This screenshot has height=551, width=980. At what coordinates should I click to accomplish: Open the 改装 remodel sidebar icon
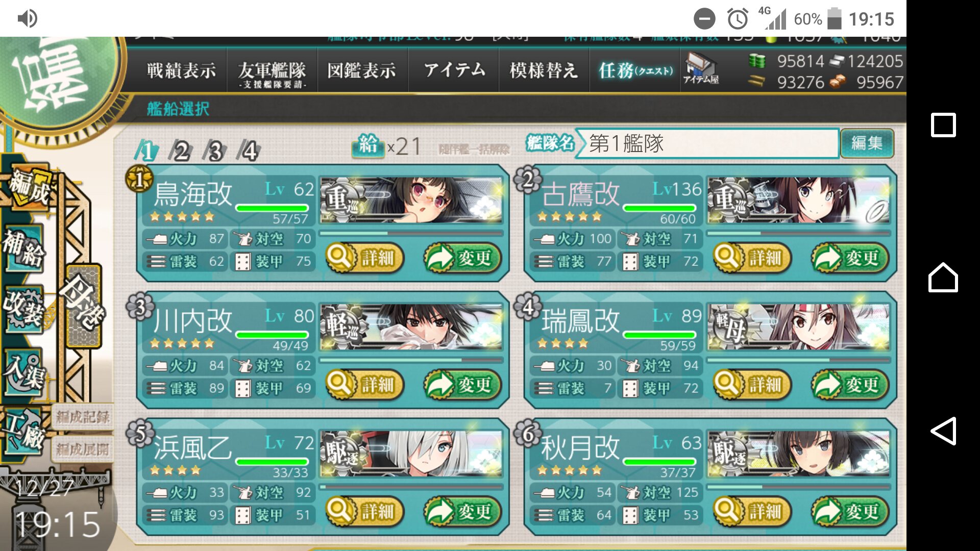tap(24, 308)
